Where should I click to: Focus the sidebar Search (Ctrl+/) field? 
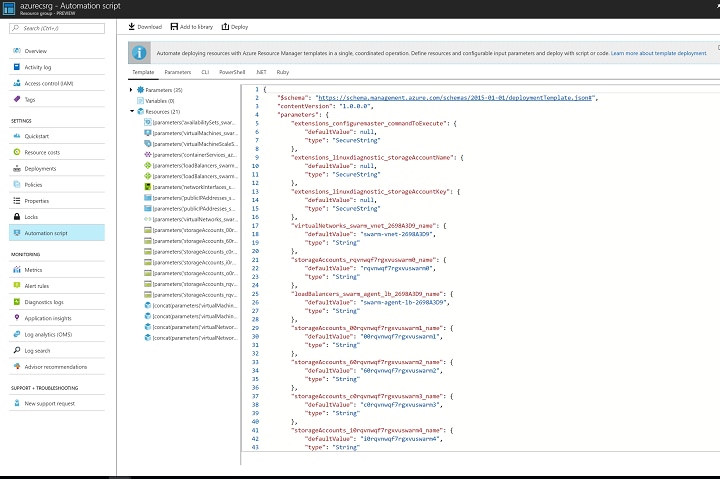pos(57,28)
